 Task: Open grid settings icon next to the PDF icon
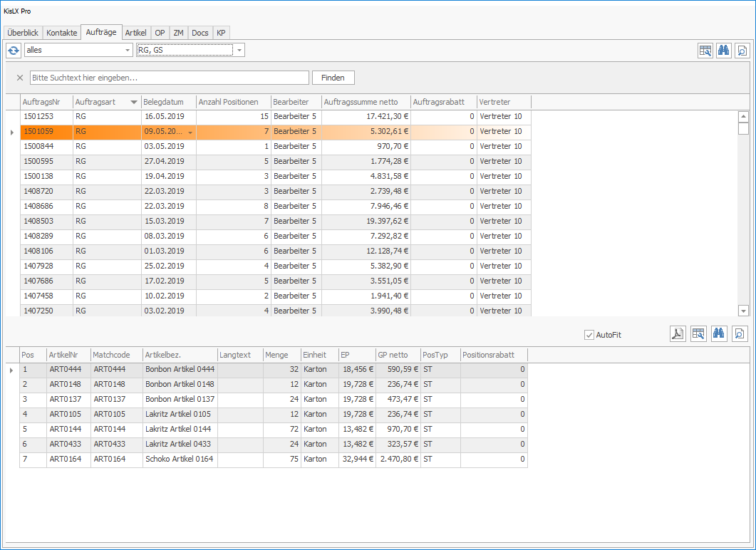click(698, 334)
